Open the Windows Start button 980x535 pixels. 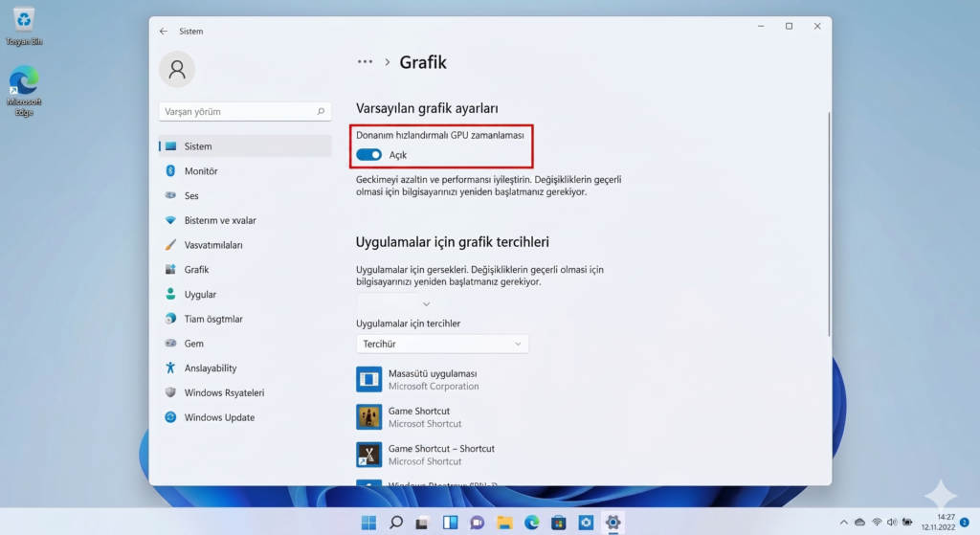368,523
